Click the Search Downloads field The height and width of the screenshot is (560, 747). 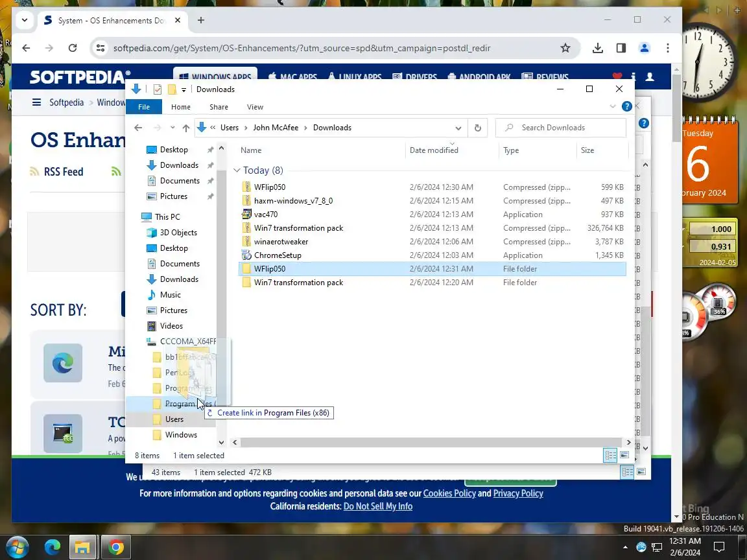pos(561,128)
